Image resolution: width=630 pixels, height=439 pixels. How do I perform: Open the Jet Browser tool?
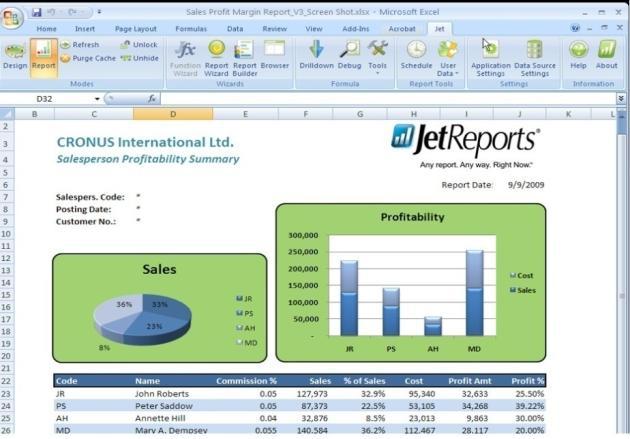274,55
